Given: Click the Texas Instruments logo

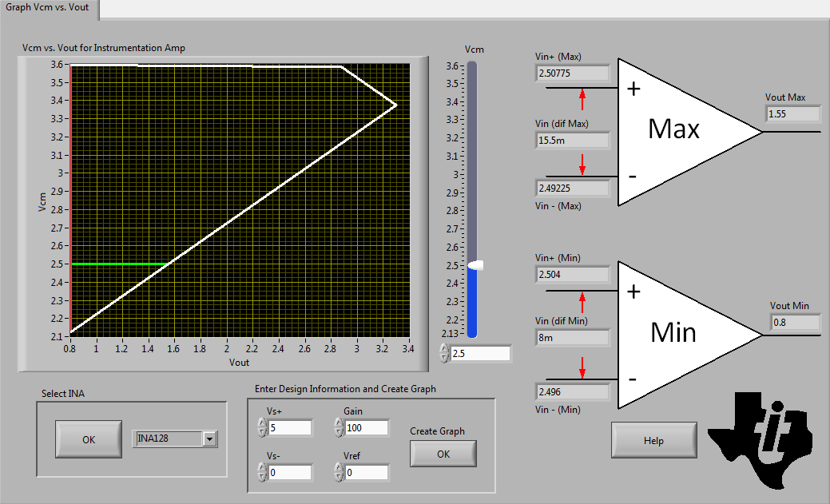Looking at the screenshot, I should pos(761,440).
